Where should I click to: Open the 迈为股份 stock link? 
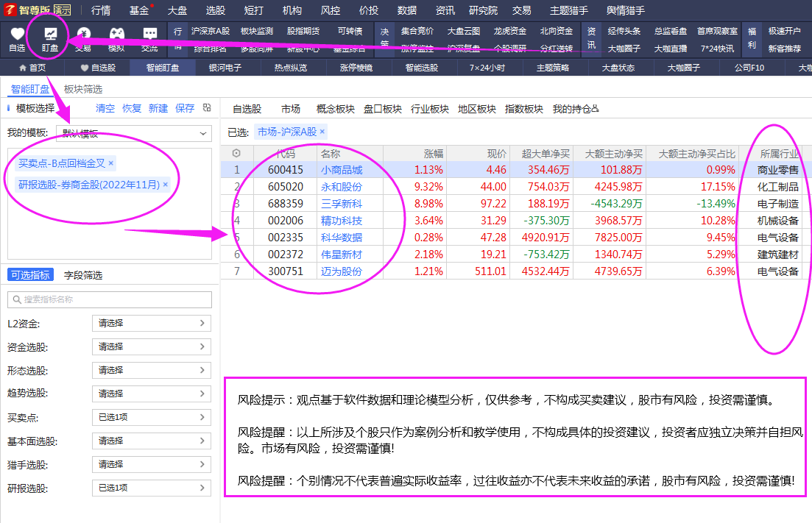pos(342,271)
